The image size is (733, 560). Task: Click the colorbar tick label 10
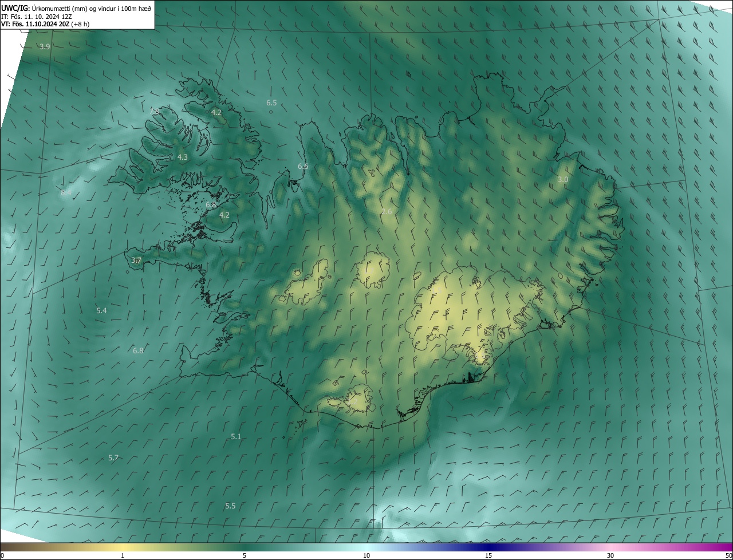click(366, 555)
